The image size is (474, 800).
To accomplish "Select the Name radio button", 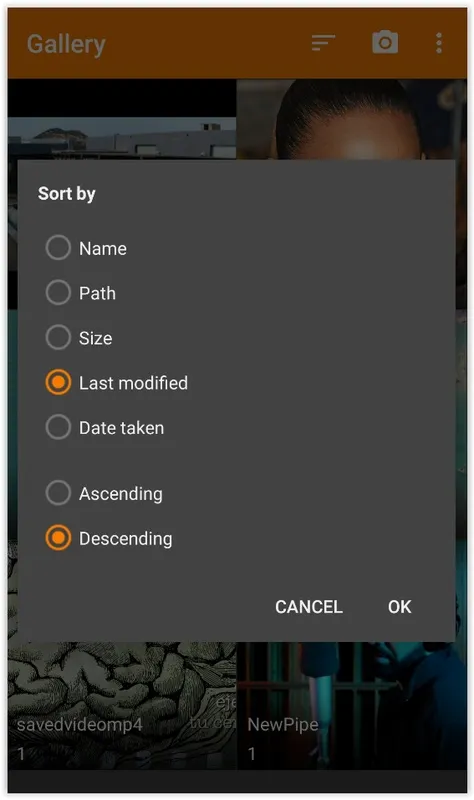I will click(x=58, y=248).
